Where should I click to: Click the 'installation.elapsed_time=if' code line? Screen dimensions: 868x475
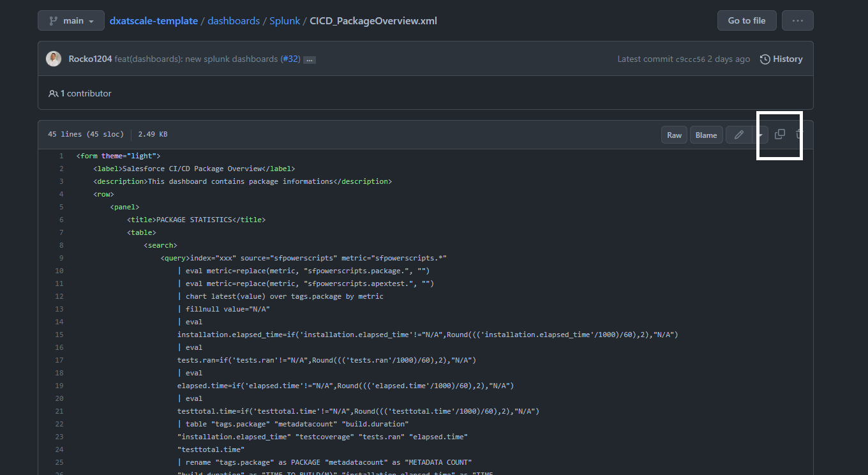(x=428, y=335)
